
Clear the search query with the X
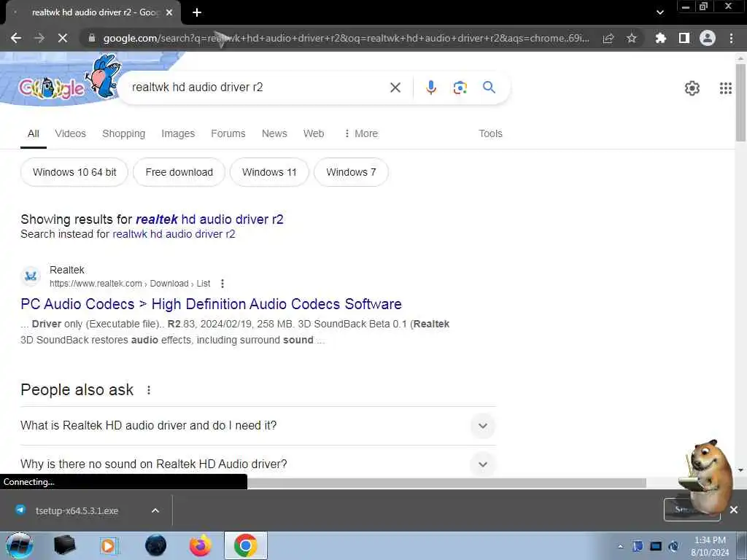click(395, 87)
